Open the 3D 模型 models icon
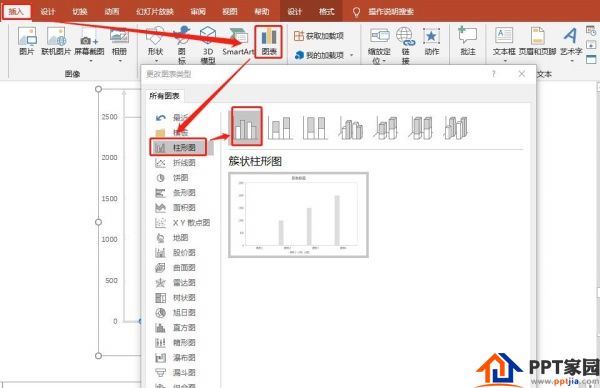Viewport: 600px width, 388px height. tap(208, 45)
